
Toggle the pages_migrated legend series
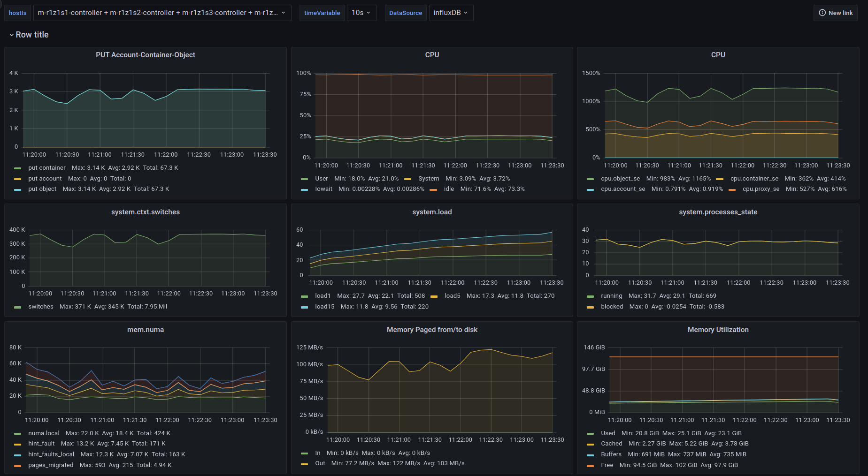51,465
